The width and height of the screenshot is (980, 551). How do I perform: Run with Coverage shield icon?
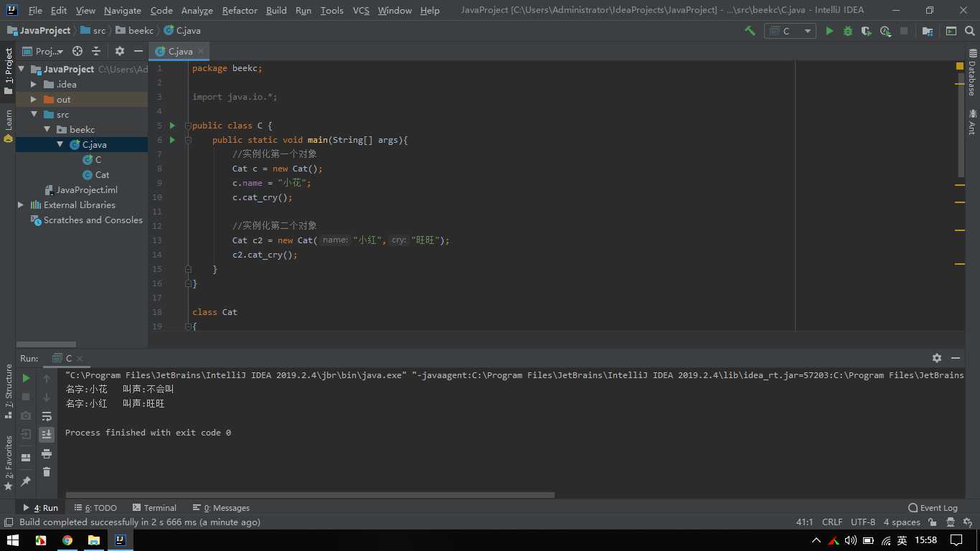click(x=867, y=31)
